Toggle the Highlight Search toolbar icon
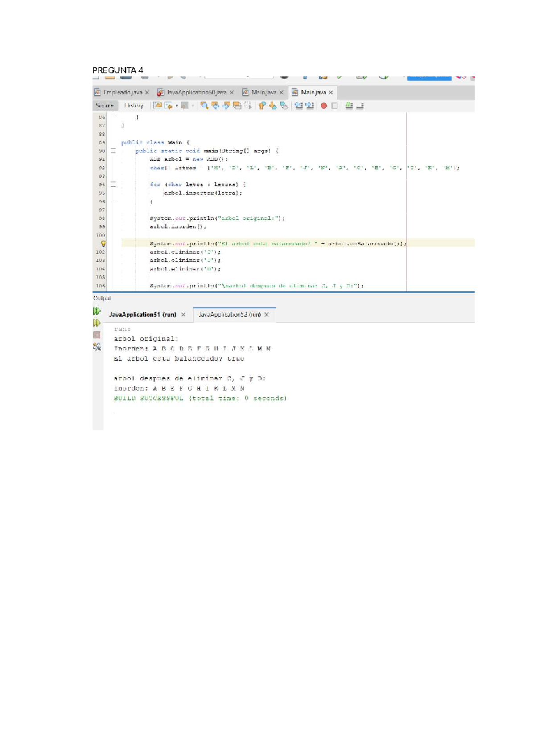Image resolution: width=535 pixels, height=756 pixels. point(237,106)
